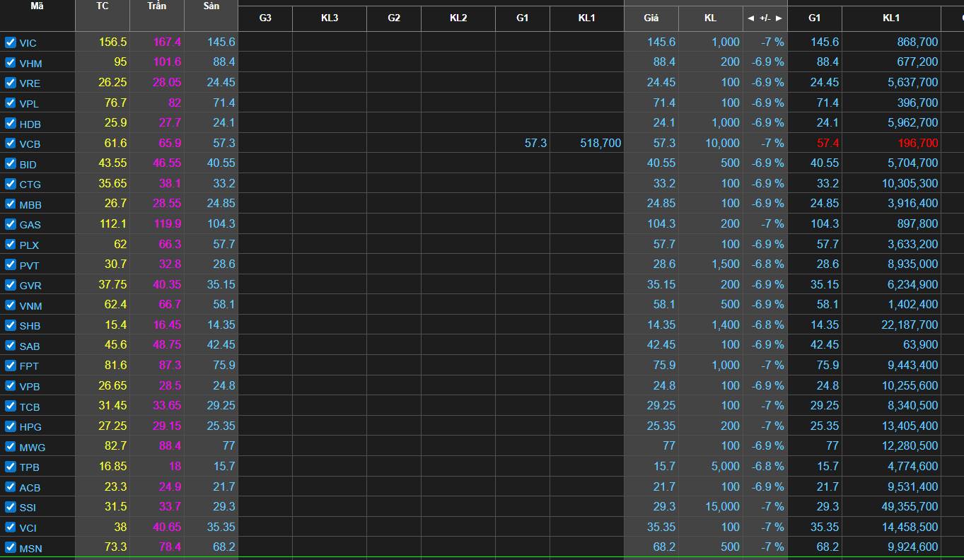964x560 pixels.
Task: Sort by the Mã column header
Action: tap(37, 6)
